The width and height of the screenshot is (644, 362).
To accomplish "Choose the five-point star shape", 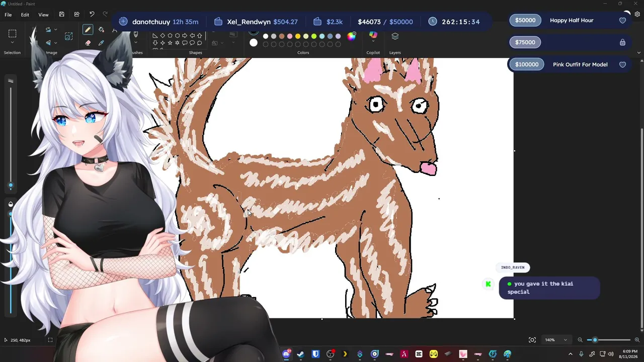I will [170, 43].
